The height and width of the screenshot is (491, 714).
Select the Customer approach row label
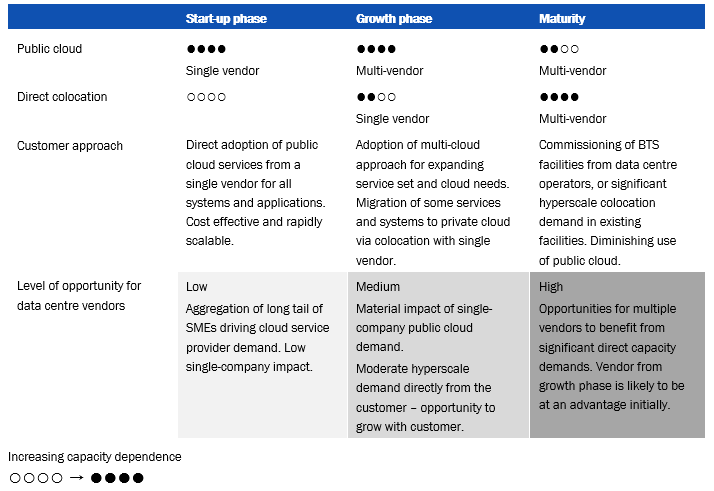coord(70,146)
